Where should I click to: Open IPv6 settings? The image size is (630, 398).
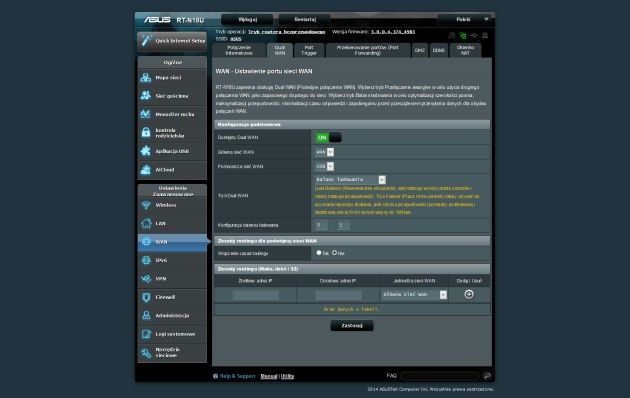click(x=172, y=260)
